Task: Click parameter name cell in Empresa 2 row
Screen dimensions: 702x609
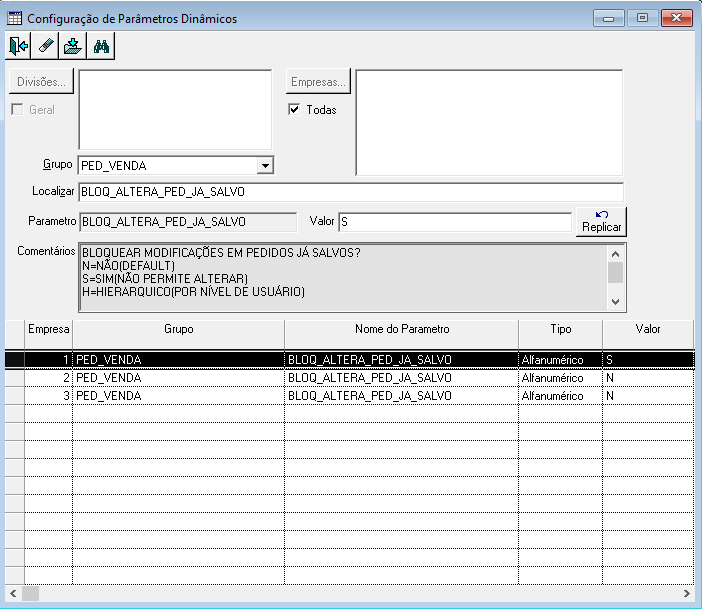Action: pos(402,378)
